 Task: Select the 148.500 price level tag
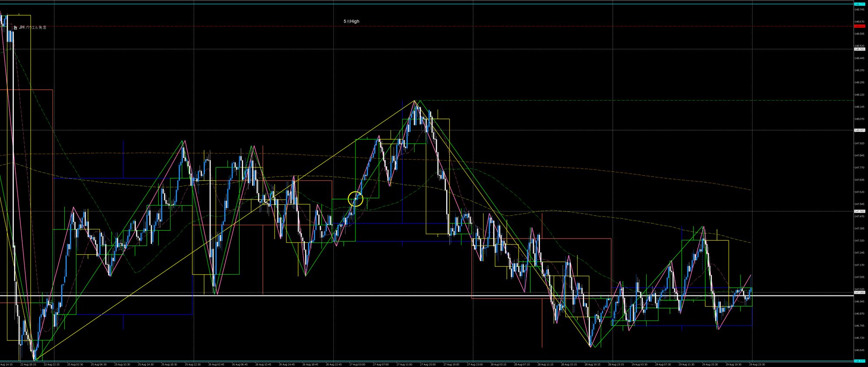[x=859, y=49]
